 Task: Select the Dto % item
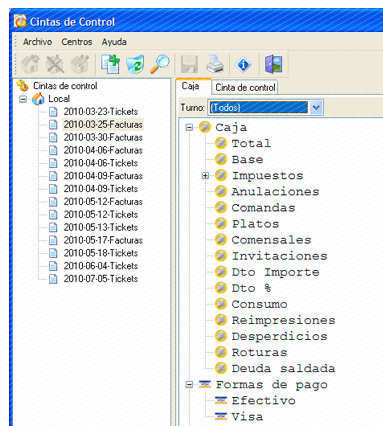(x=251, y=288)
